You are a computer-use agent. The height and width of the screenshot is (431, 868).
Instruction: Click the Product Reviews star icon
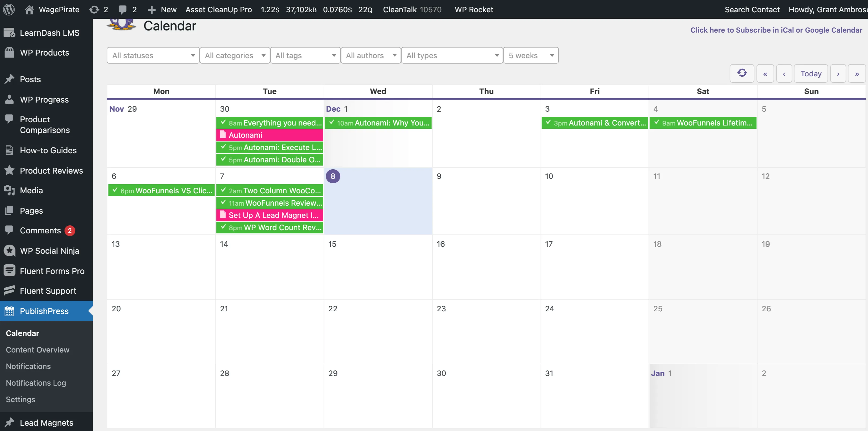(x=9, y=170)
